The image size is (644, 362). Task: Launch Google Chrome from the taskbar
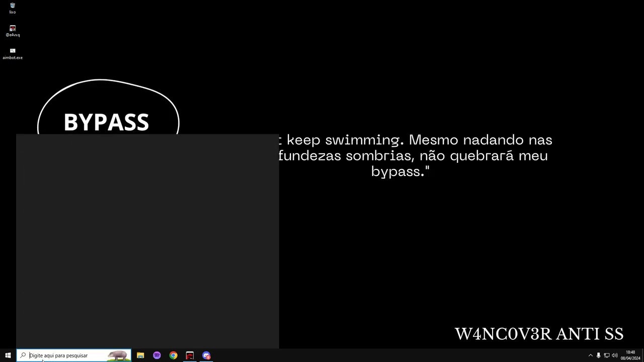[x=173, y=355]
